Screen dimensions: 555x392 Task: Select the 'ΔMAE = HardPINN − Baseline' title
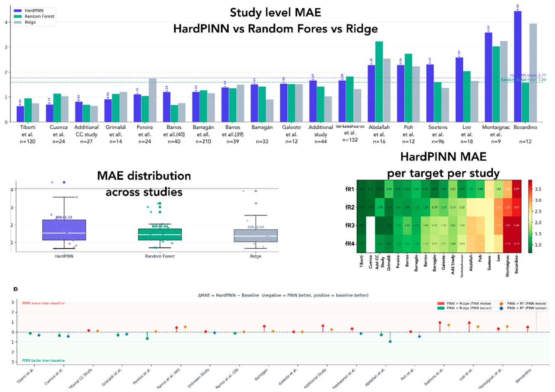(229, 295)
